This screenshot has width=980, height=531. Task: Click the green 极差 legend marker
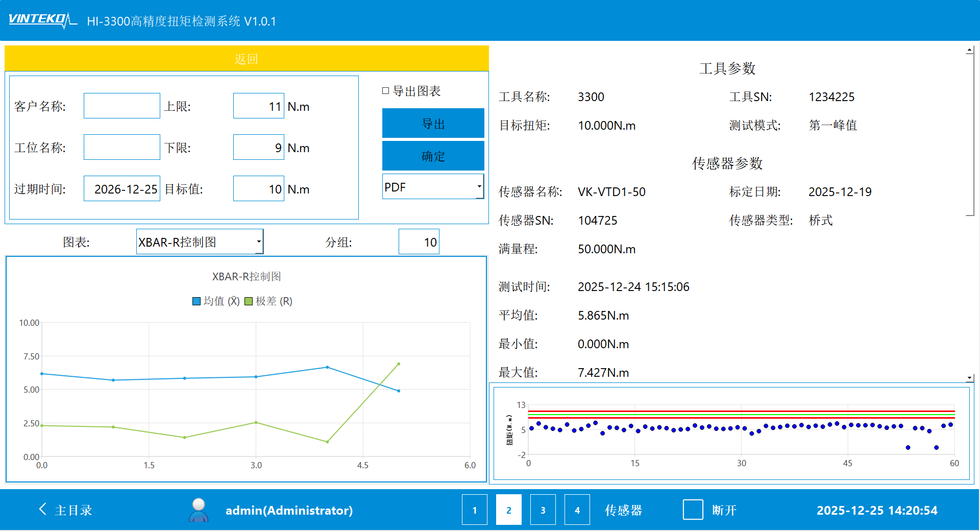coord(249,301)
